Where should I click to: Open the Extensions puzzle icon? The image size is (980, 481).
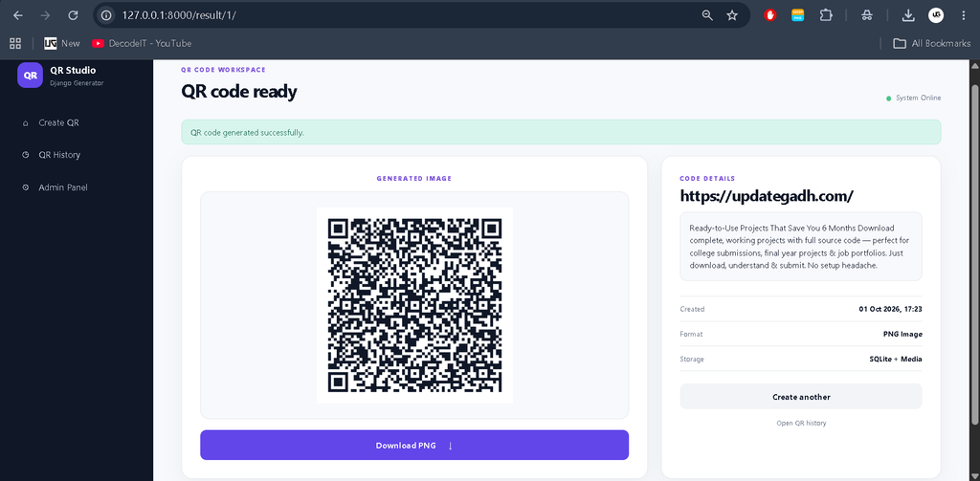[826, 15]
